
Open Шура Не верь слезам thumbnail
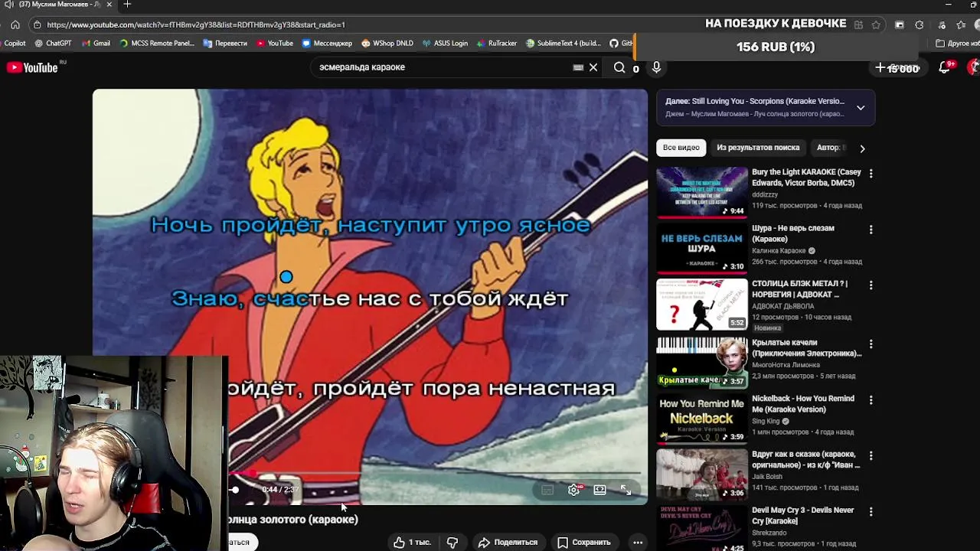pyautogui.click(x=701, y=248)
